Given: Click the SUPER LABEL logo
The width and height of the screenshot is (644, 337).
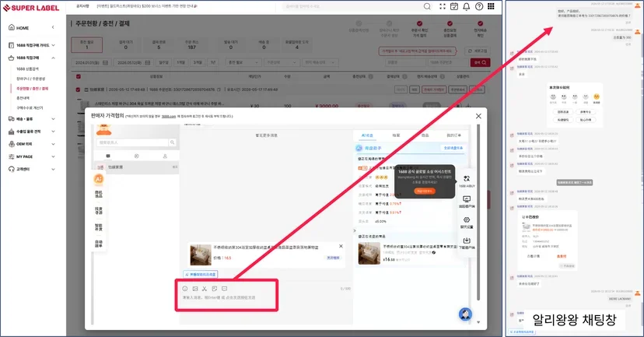Looking at the screenshot, I should pos(31,8).
